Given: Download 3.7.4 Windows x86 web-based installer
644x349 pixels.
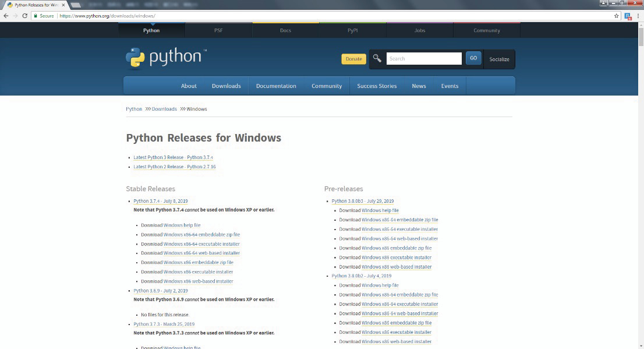Looking at the screenshot, I should point(199,281).
